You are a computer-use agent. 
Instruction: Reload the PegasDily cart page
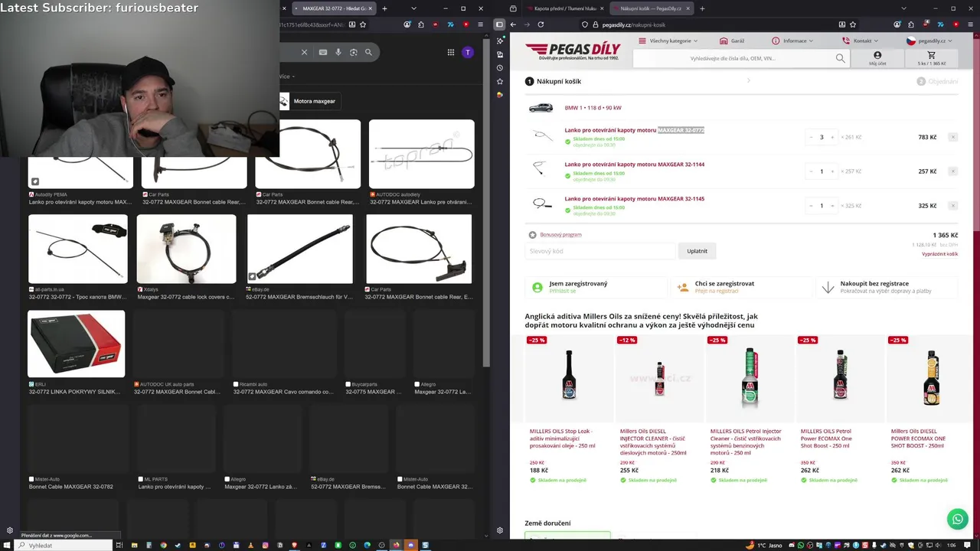(541, 24)
